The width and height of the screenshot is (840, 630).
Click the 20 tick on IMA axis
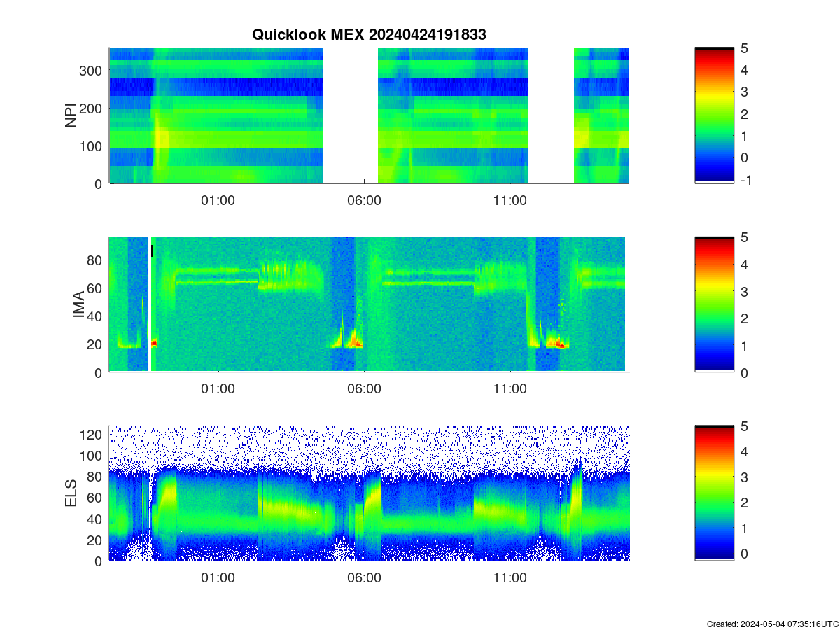coord(96,344)
